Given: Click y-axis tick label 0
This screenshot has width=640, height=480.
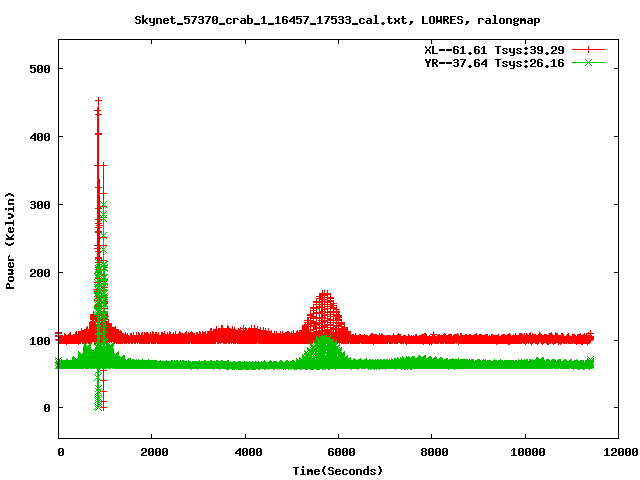Looking at the screenshot, I should pos(47,408).
